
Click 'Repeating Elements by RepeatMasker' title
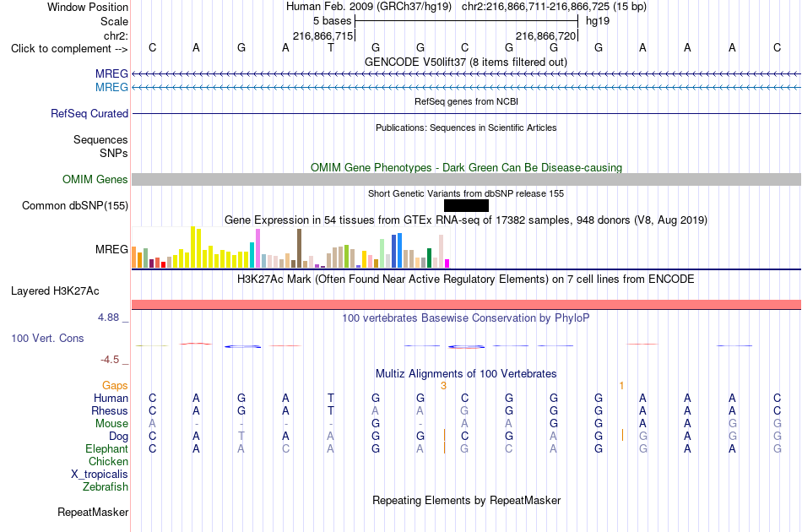pos(466,500)
